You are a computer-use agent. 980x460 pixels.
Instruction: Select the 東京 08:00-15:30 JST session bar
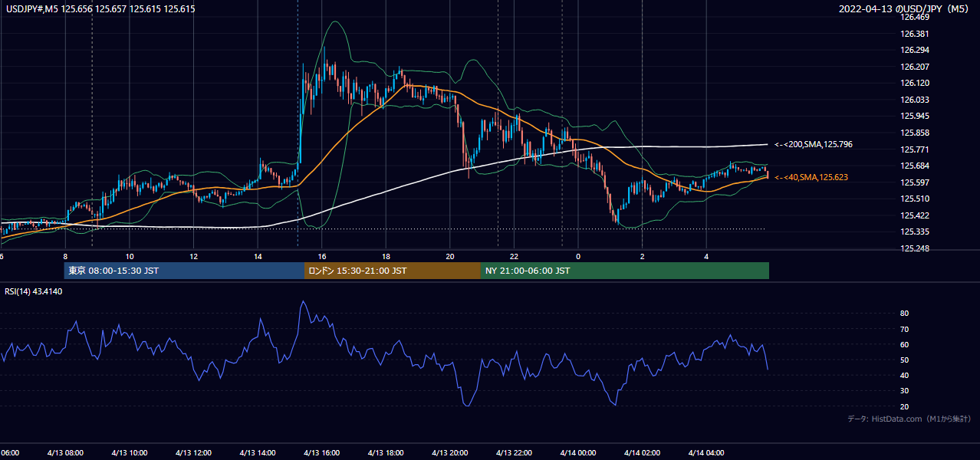point(185,271)
